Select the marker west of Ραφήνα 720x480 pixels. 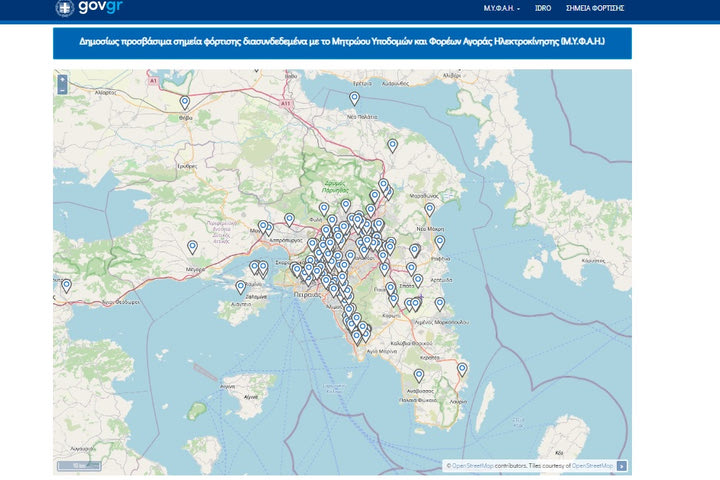pos(415,251)
